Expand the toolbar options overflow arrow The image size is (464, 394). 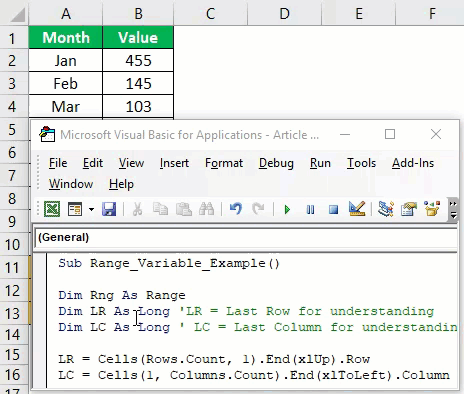point(453,210)
